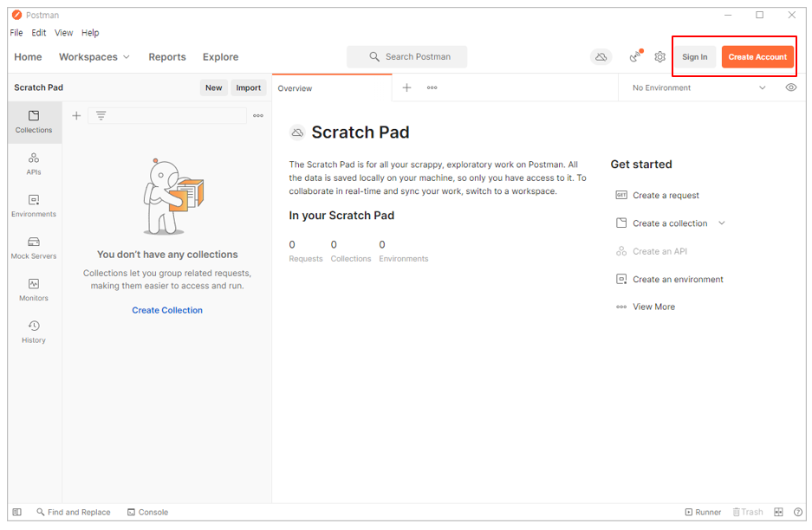The height and width of the screenshot is (530, 812).
Task: Expand the Workspaces dropdown
Action: click(94, 57)
